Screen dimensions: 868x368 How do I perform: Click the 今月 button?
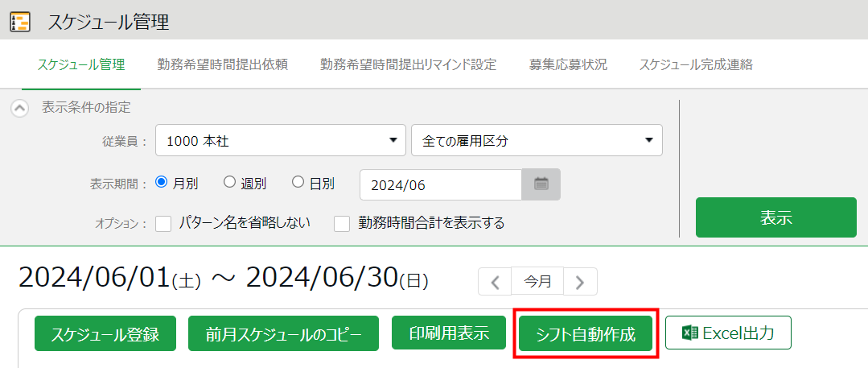pos(537,282)
